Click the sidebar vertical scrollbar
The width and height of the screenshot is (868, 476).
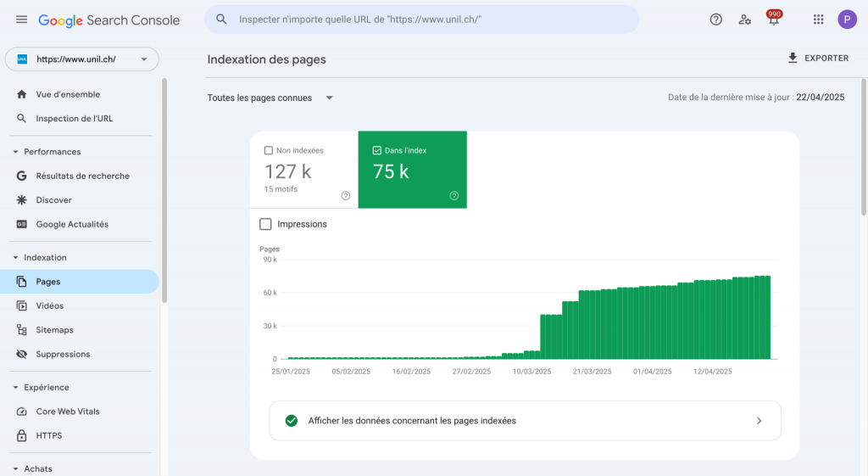pyautogui.click(x=164, y=190)
